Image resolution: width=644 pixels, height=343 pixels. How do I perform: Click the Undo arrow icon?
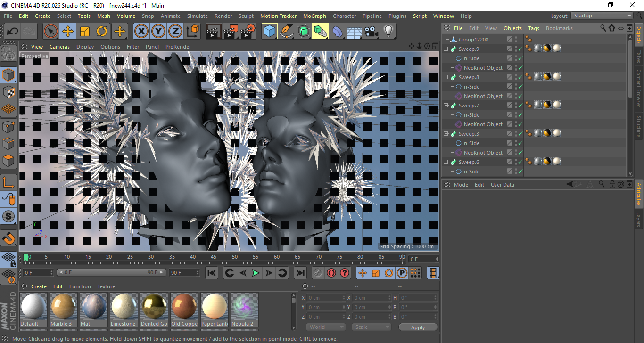click(x=13, y=32)
